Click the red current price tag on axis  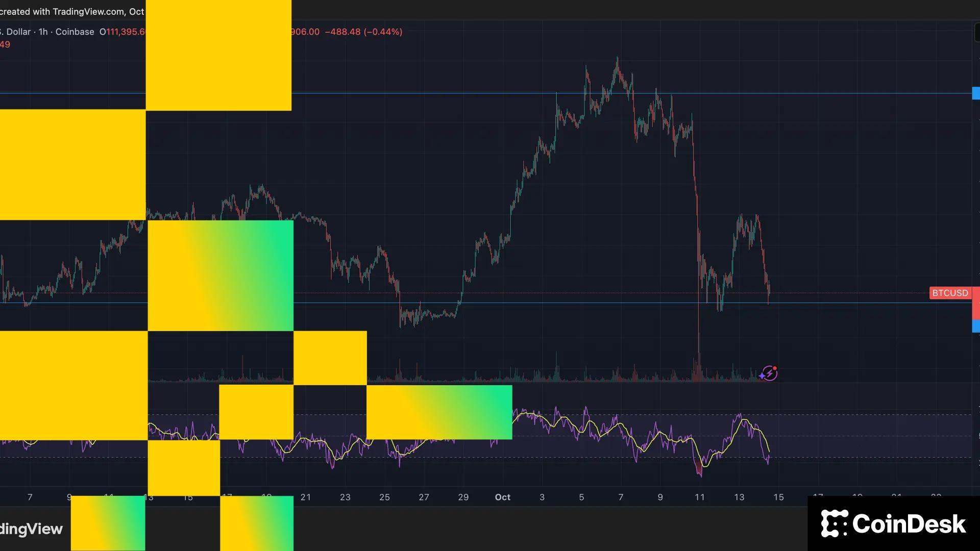(976, 304)
